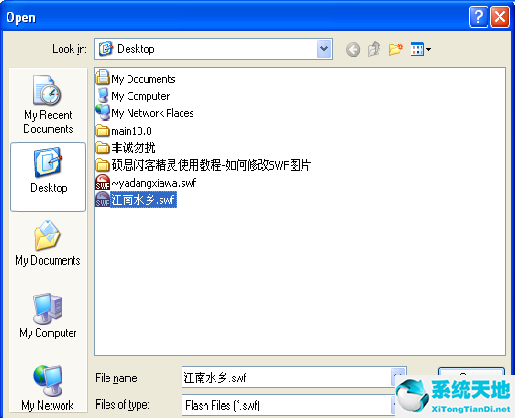This screenshot has width=515, height=418.
Task: Select the 丰诚勿扰 folder icon
Action: [102, 147]
